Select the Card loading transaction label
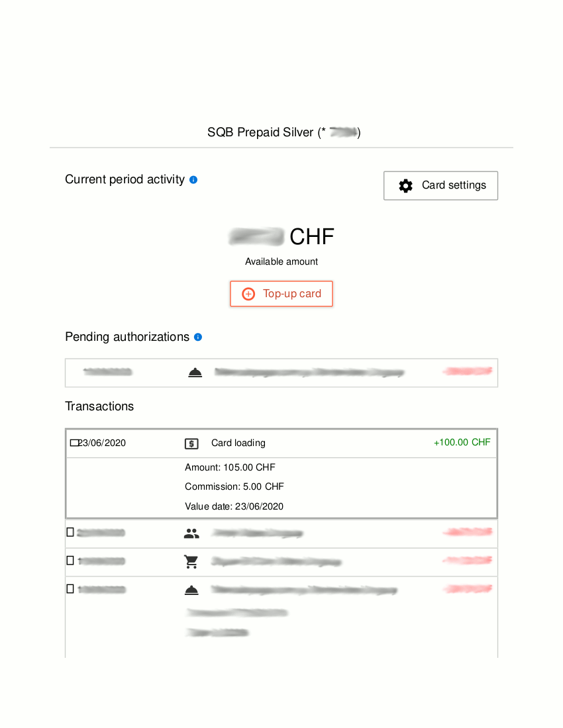 click(238, 443)
